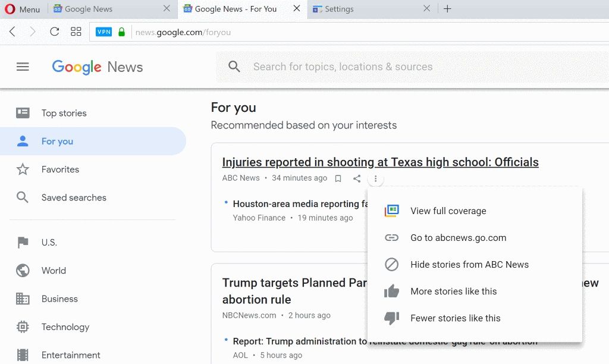The height and width of the screenshot is (364, 609).
Task: Reload the page with refresh icon
Action: point(54,32)
